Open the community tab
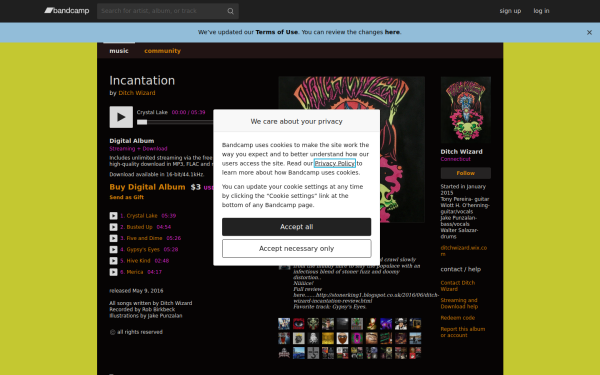The height and width of the screenshot is (375, 600). point(162,51)
